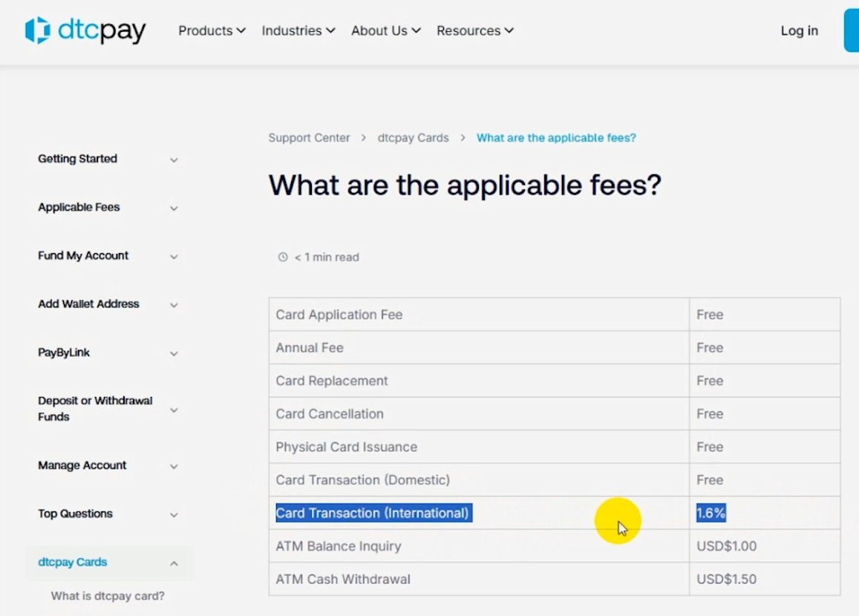
Task: Click the blue button at top right
Action: (851, 30)
